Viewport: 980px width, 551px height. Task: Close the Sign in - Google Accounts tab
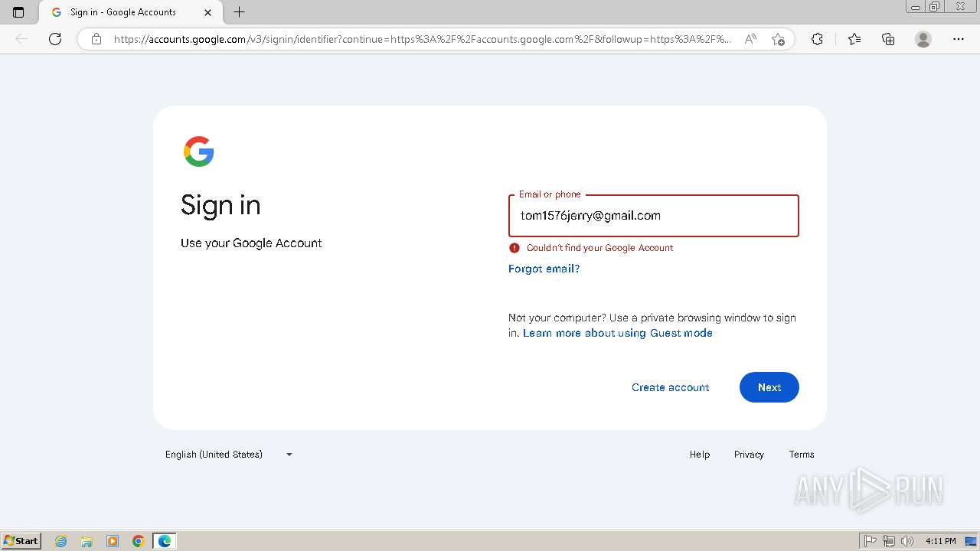208,12
